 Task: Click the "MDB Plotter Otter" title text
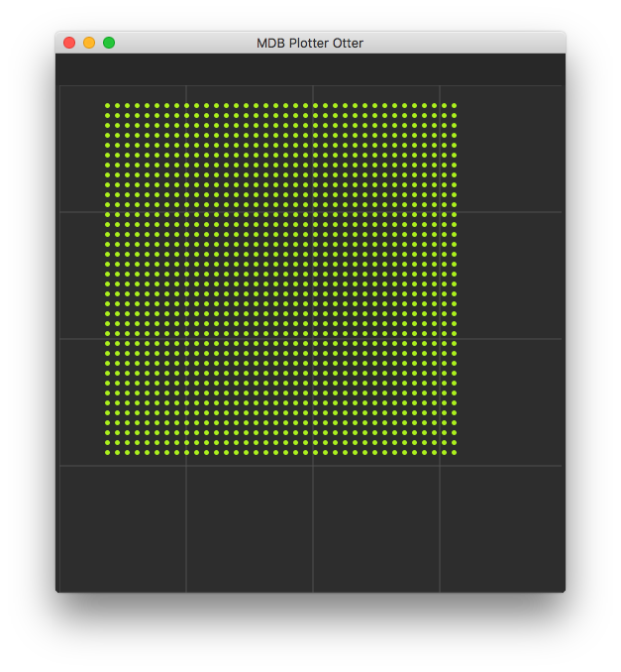click(x=310, y=43)
